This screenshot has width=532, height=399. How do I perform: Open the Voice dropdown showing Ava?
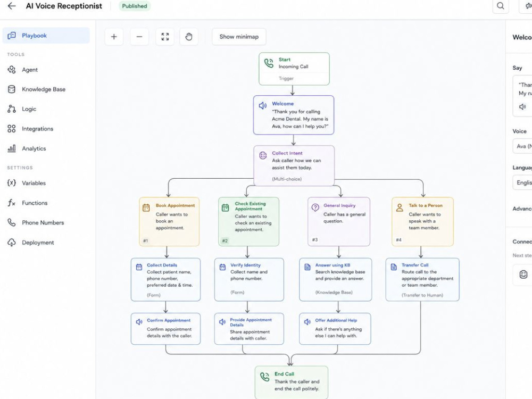pyautogui.click(x=522, y=146)
